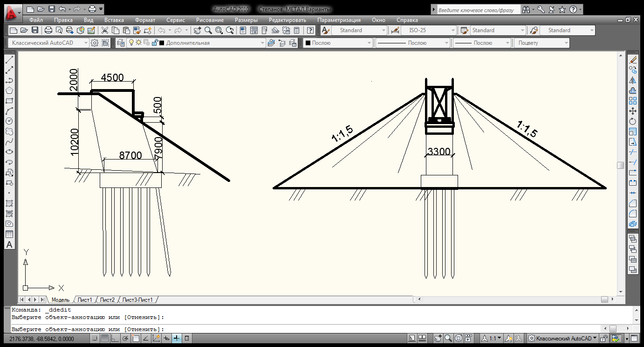Image resolution: width=644 pixels, height=347 pixels.
Task: Click the vertical drawing scrollbar thumb
Action: pos(620,165)
